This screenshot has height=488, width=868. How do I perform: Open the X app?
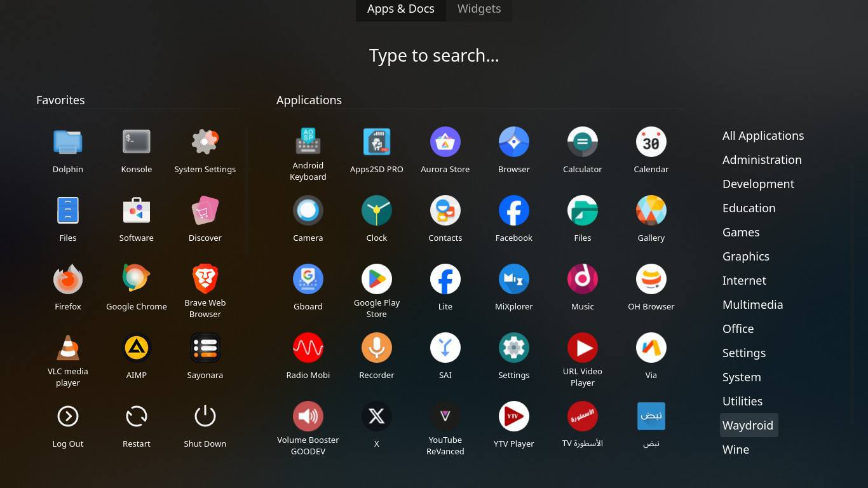(x=377, y=416)
